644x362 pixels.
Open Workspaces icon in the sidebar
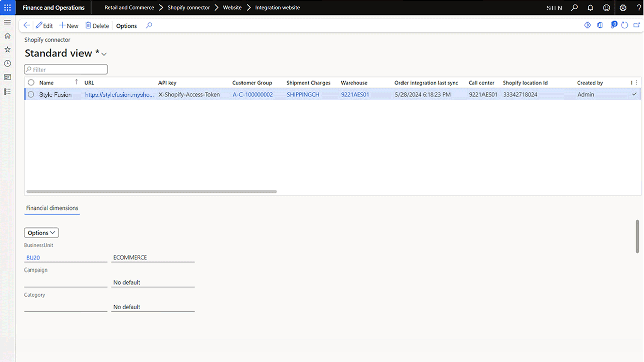pos(7,77)
